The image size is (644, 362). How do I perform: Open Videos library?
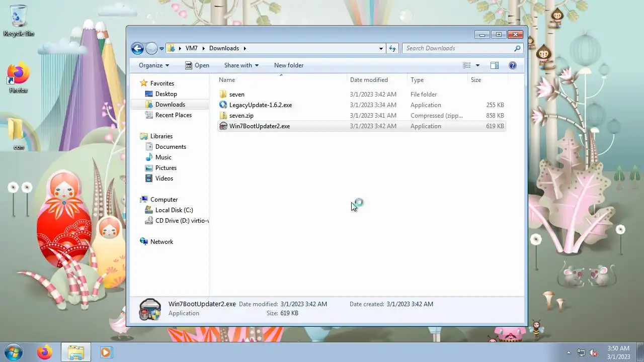(164, 178)
